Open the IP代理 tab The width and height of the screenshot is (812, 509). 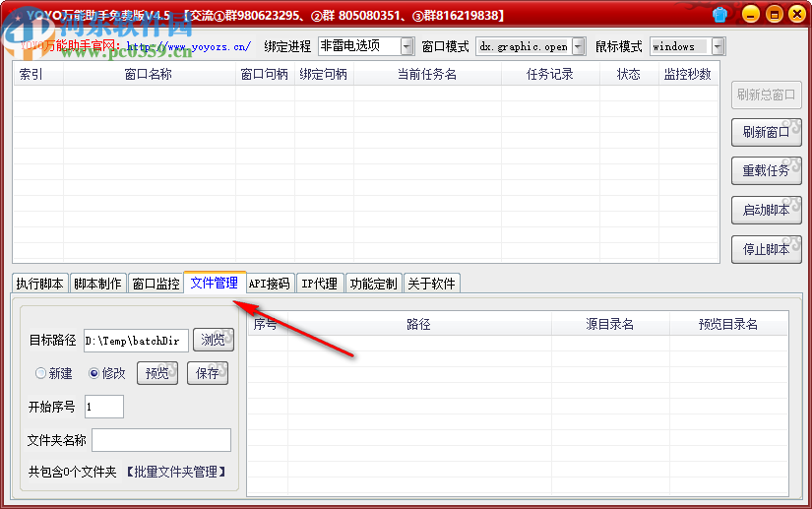(320, 284)
